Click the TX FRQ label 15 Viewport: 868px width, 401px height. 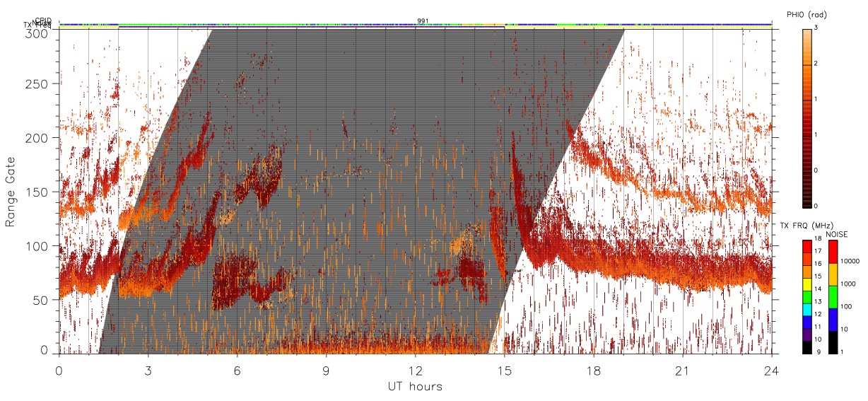pos(818,277)
